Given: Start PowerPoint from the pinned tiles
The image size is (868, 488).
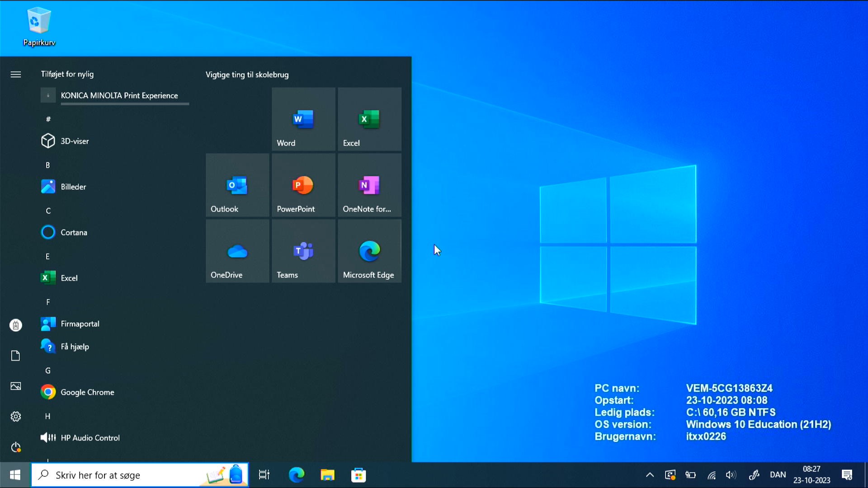Looking at the screenshot, I should coord(303,185).
